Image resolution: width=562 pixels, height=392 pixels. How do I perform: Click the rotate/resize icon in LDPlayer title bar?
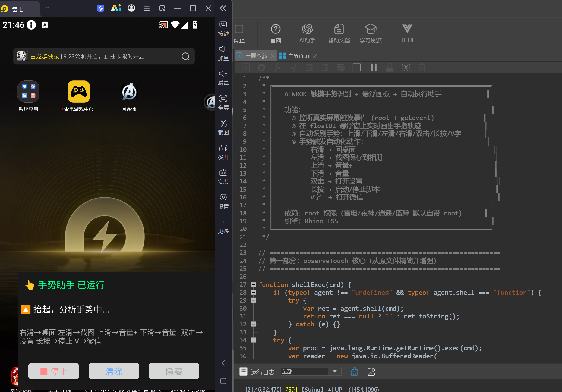coord(162,8)
